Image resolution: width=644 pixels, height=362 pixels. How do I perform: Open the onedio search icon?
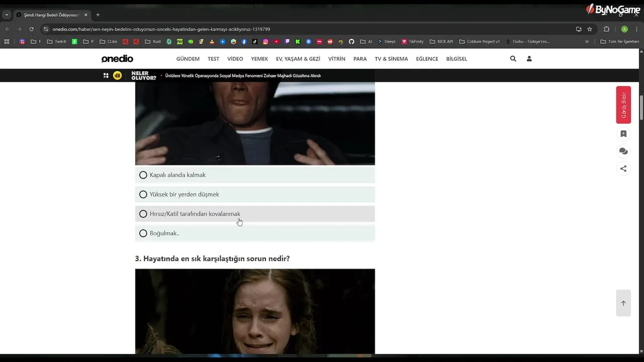(x=513, y=59)
